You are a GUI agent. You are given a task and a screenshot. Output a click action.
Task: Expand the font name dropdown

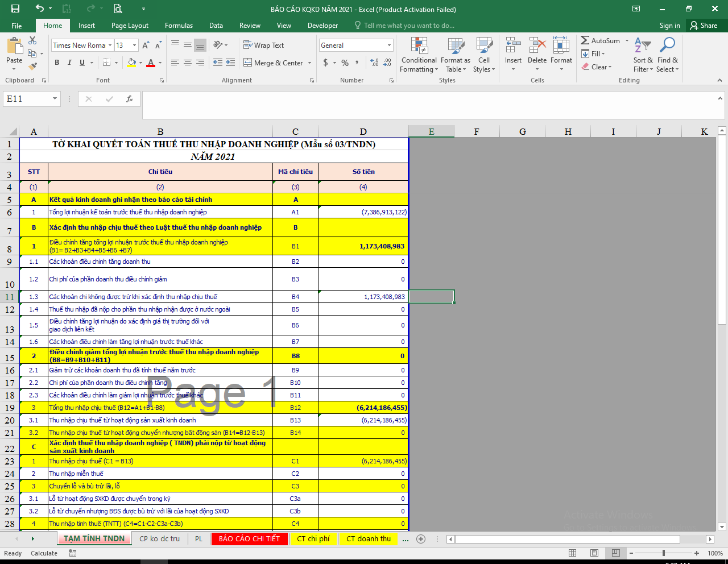[x=110, y=45]
